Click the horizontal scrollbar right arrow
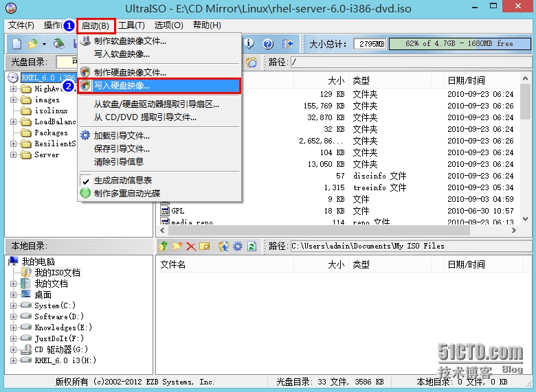 pyautogui.click(x=513, y=231)
